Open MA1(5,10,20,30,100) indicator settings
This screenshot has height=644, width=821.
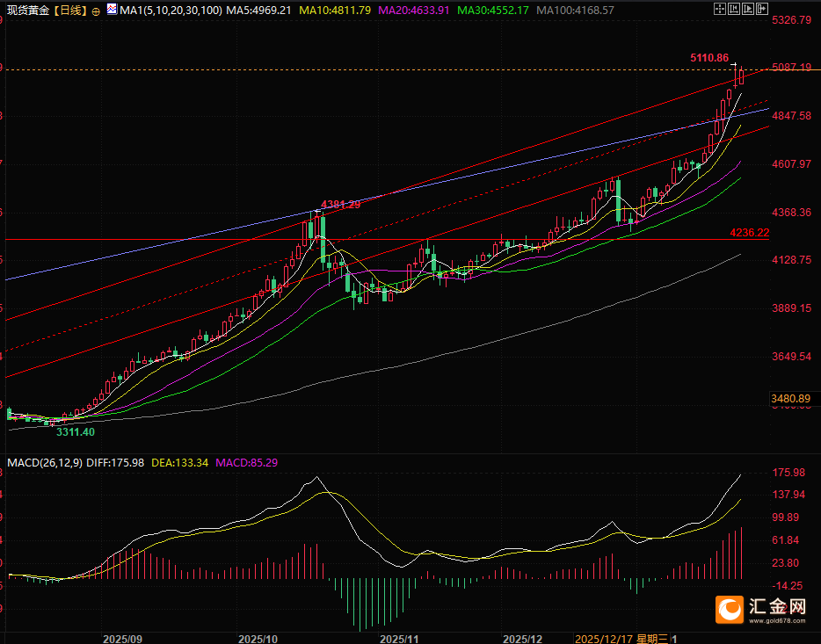(171, 10)
